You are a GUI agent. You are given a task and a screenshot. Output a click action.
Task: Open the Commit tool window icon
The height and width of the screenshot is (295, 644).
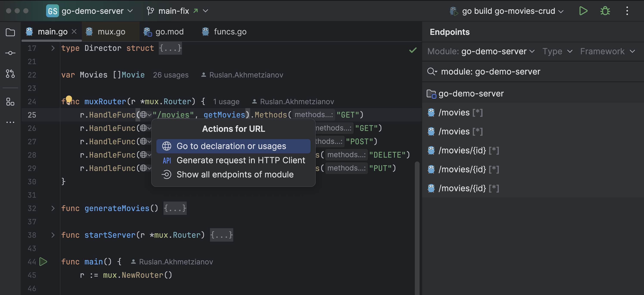click(10, 53)
